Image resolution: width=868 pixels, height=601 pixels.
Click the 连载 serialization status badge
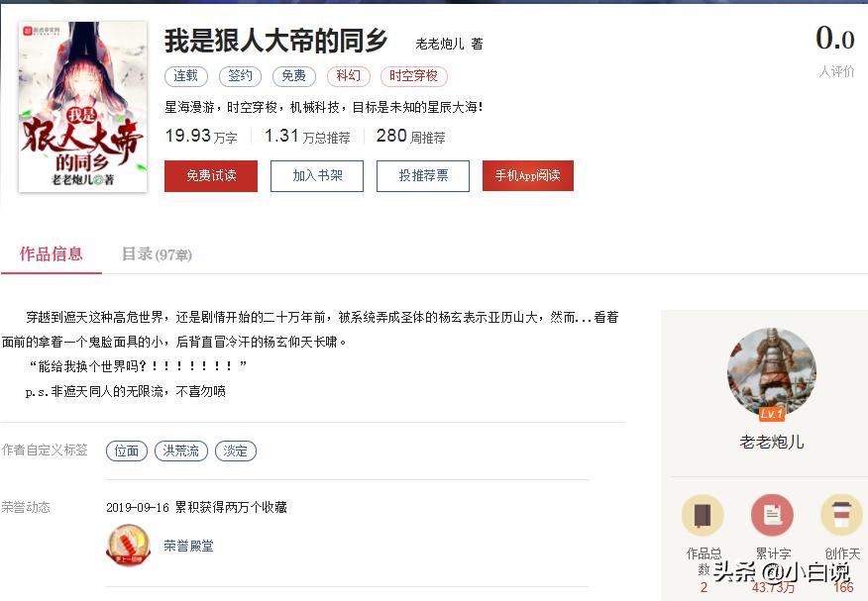[186, 75]
